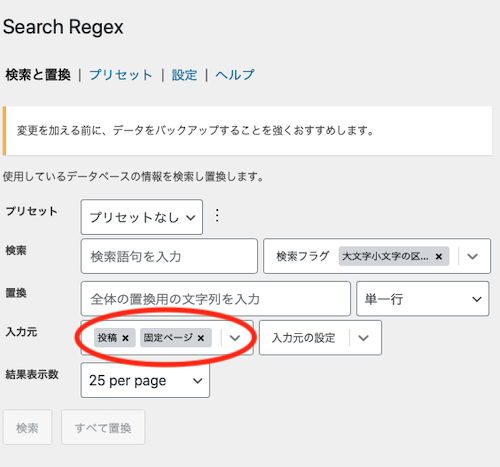
Task: Remove the 大文字小文字の区... search flag
Action: [439, 256]
